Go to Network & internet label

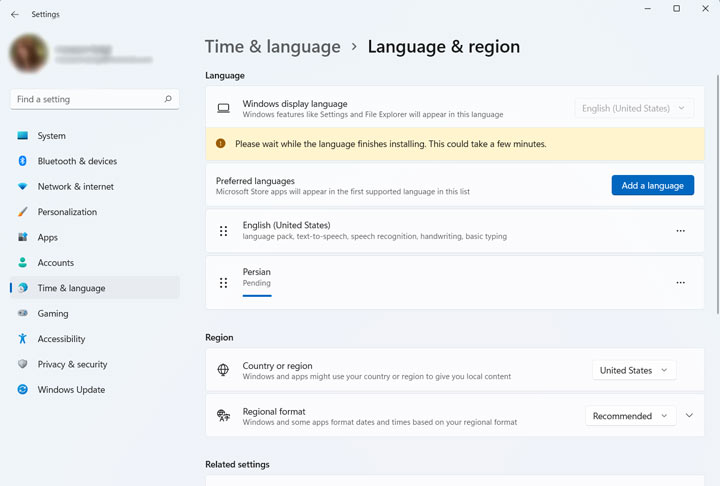(76, 186)
